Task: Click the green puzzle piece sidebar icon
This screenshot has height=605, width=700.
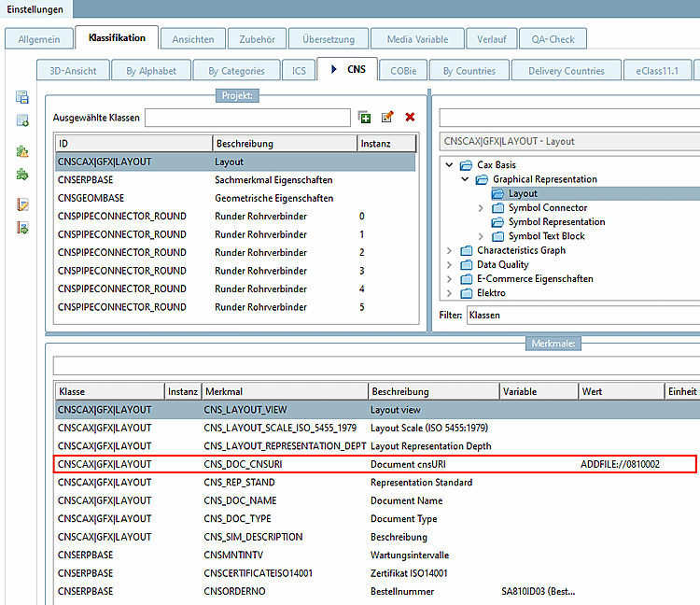Action: click(22, 174)
